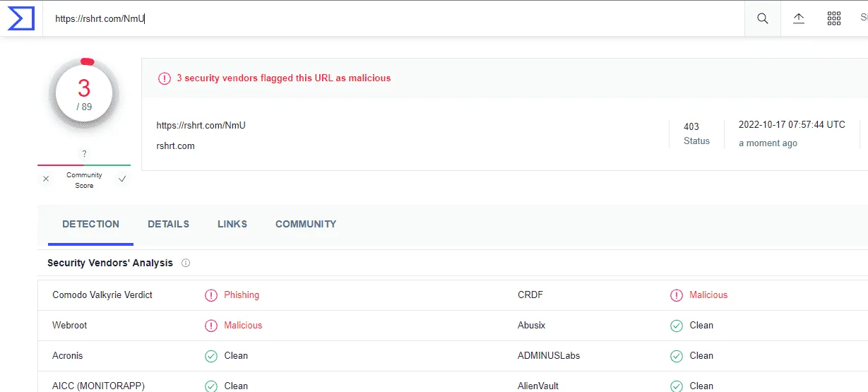The image size is (868, 392).
Task: Click Abusix clean checkmark icon
Action: [677, 326]
